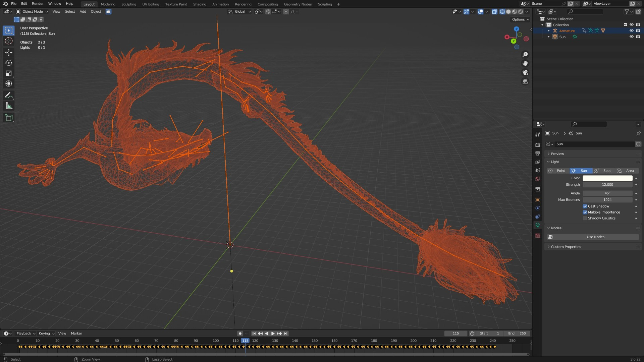This screenshot has height=362, width=644.
Task: Hide Armature in viewport with eye icon
Action: [631, 31]
